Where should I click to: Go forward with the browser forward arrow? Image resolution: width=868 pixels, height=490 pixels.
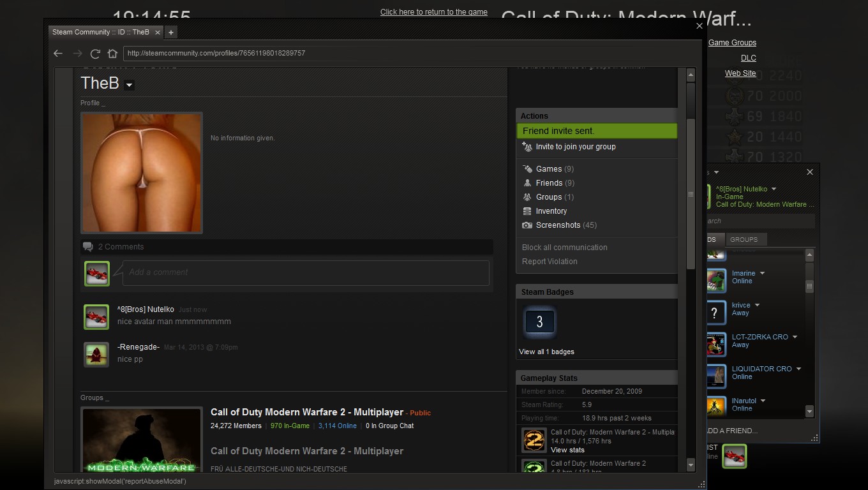point(77,54)
